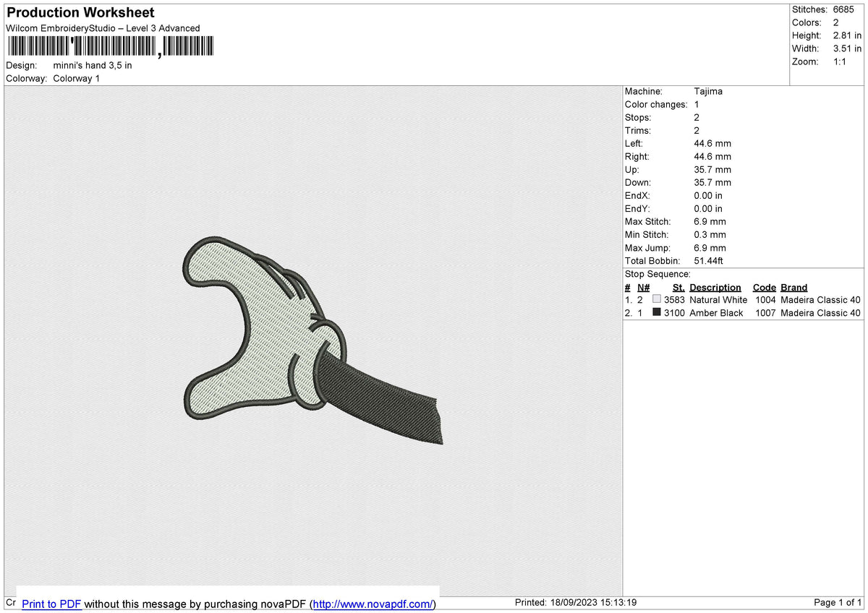Select the 'Stops:' label

[638, 117]
